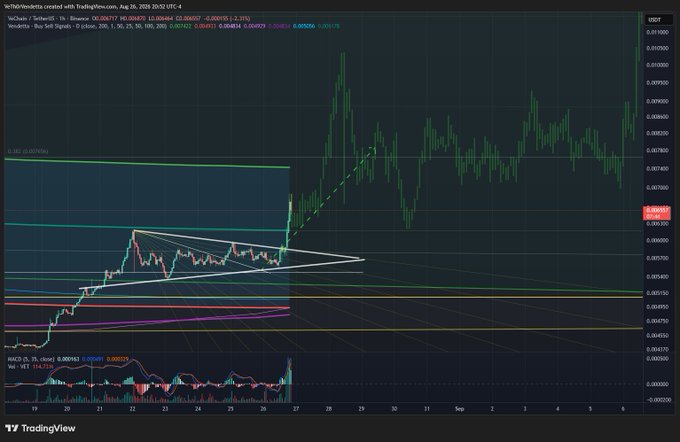Click the Sep label on the time axis
Viewport: 680px width, 442px height.
(x=459, y=409)
